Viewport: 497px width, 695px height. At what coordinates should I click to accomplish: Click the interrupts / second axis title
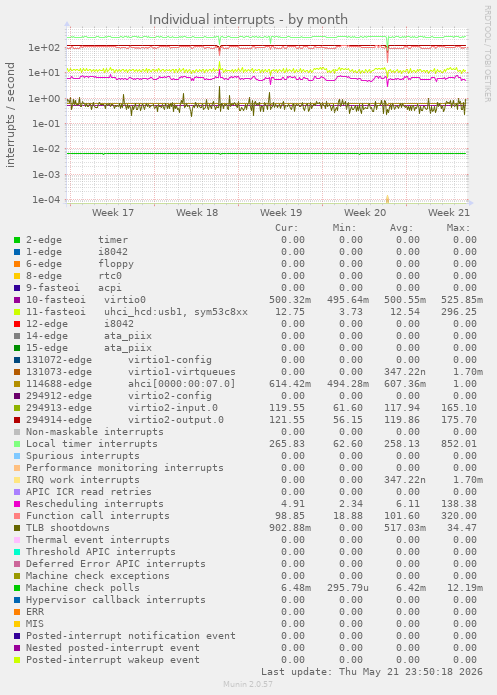click(10, 115)
